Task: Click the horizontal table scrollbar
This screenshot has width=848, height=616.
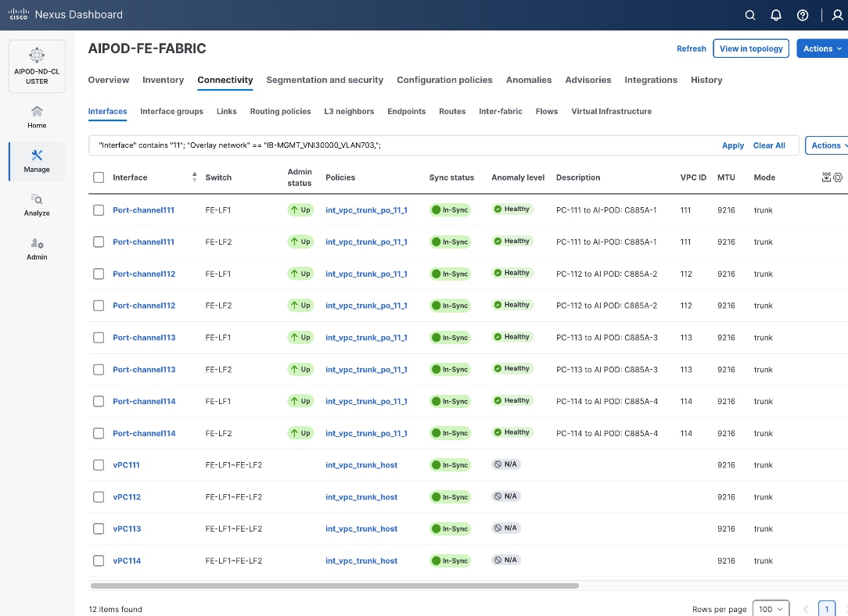Action: 334,586
